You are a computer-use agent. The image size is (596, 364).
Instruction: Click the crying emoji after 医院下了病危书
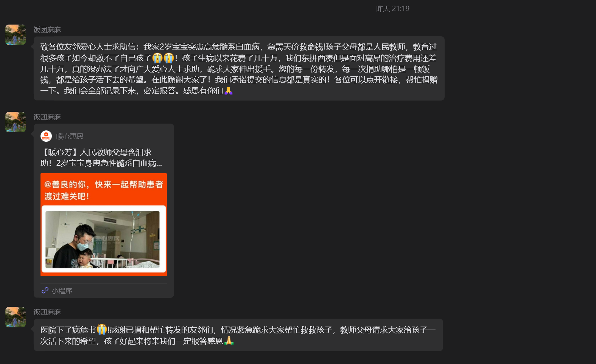[x=101, y=330]
